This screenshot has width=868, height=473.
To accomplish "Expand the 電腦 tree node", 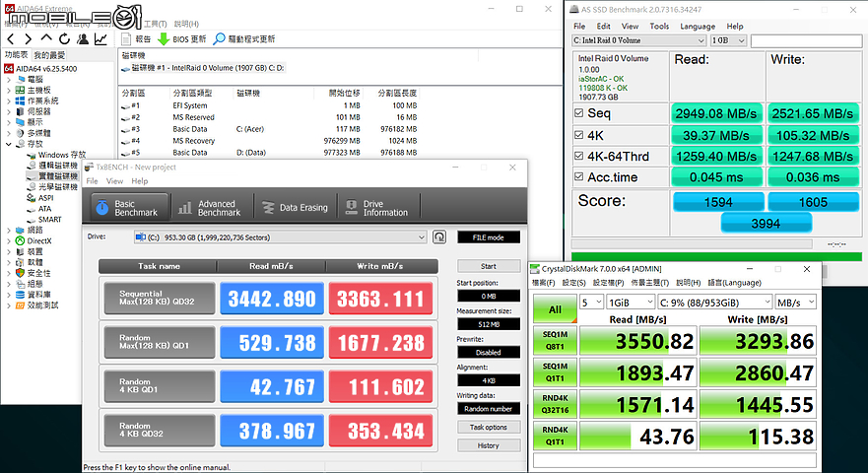I will tap(8, 79).
